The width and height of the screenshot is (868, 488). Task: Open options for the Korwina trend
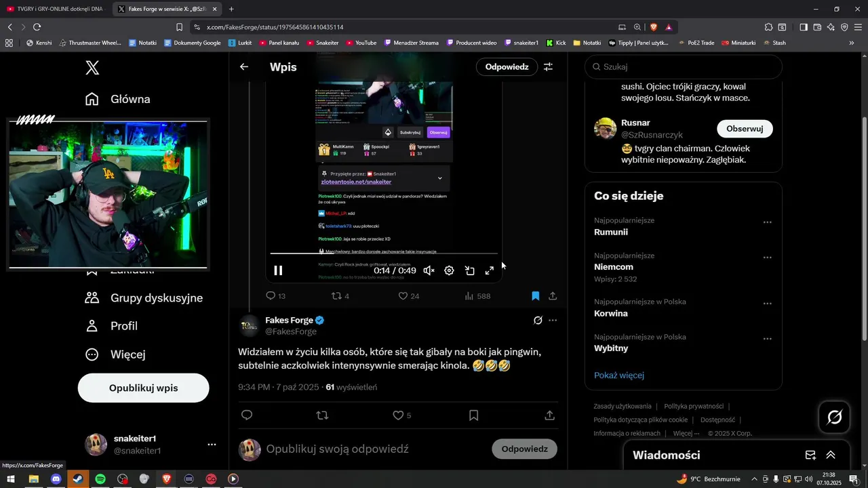coord(768,304)
